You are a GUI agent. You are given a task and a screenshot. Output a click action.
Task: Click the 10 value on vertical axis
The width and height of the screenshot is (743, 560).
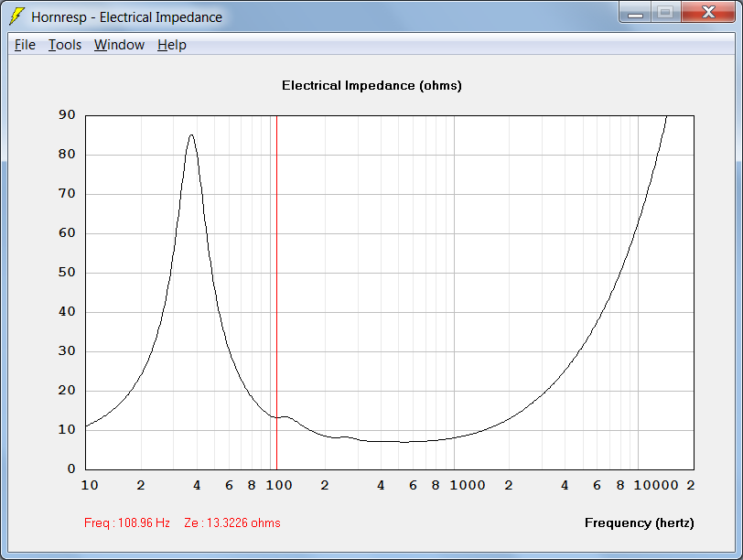pyautogui.click(x=67, y=429)
